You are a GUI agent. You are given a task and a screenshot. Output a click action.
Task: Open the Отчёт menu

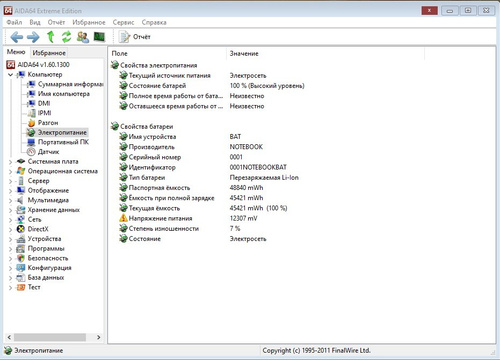pyautogui.click(x=56, y=22)
